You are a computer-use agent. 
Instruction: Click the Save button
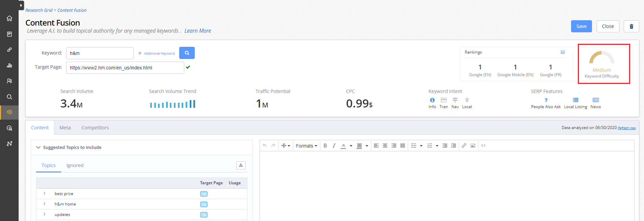581,26
